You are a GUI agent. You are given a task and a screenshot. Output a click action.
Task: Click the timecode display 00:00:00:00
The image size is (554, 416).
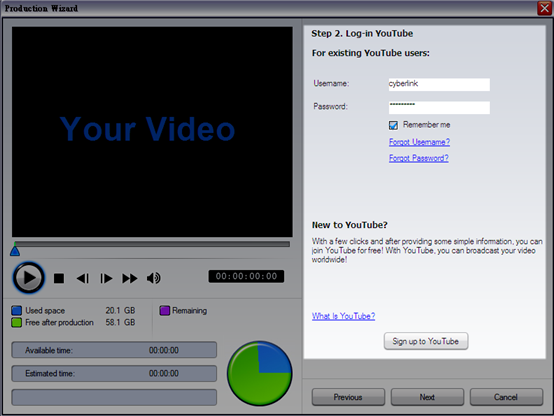pyautogui.click(x=246, y=276)
